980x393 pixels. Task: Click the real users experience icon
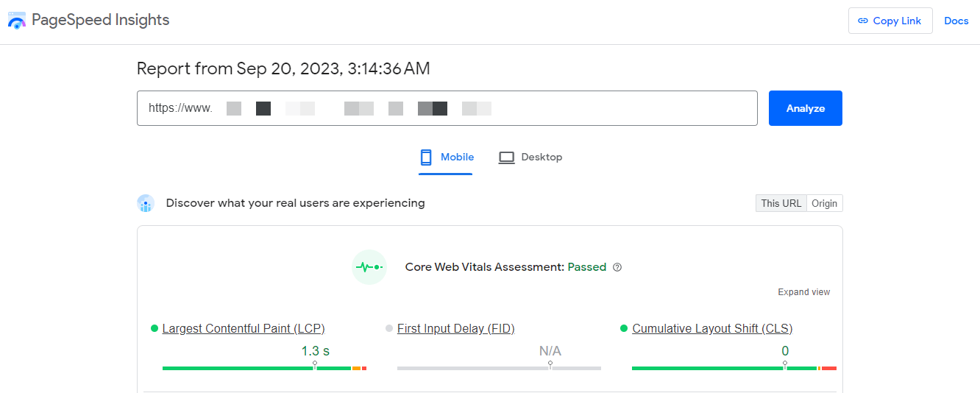[146, 203]
